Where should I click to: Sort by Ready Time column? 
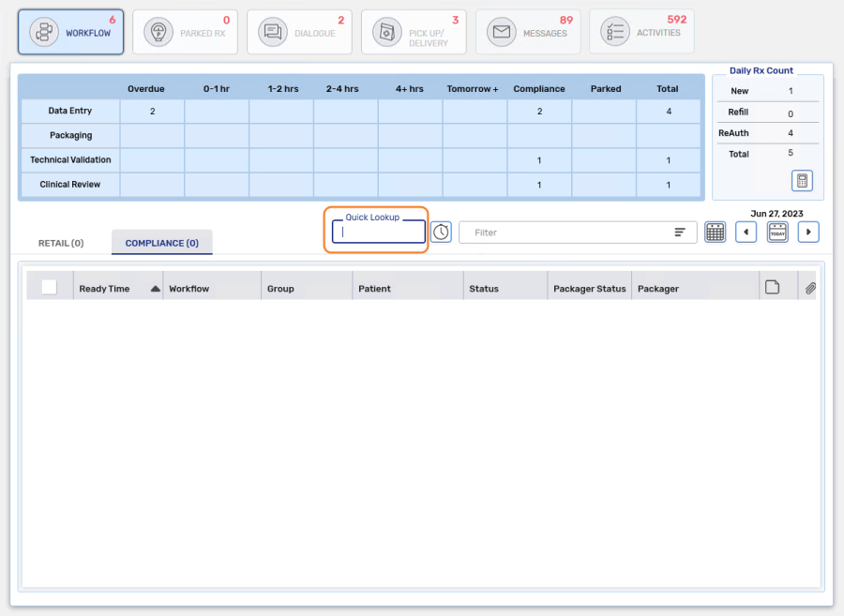coord(105,289)
